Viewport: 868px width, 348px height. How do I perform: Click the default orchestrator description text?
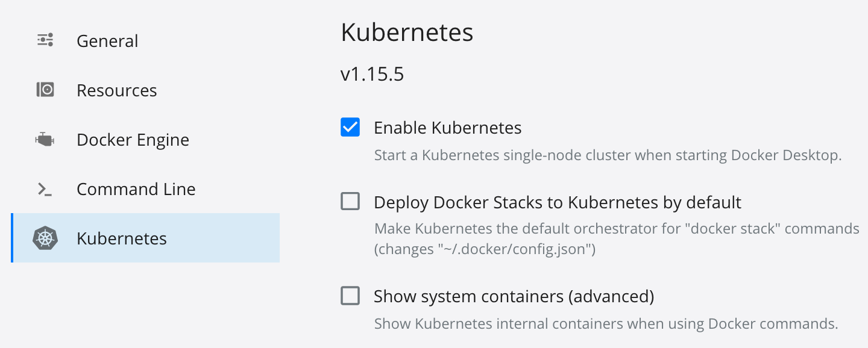616,229
